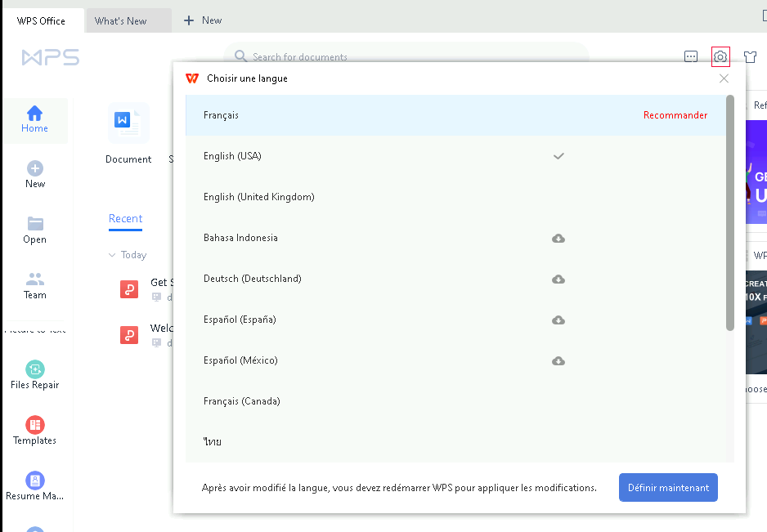The height and width of the screenshot is (532, 767).
Task: Open the skin shirt icon
Action: [x=750, y=56]
